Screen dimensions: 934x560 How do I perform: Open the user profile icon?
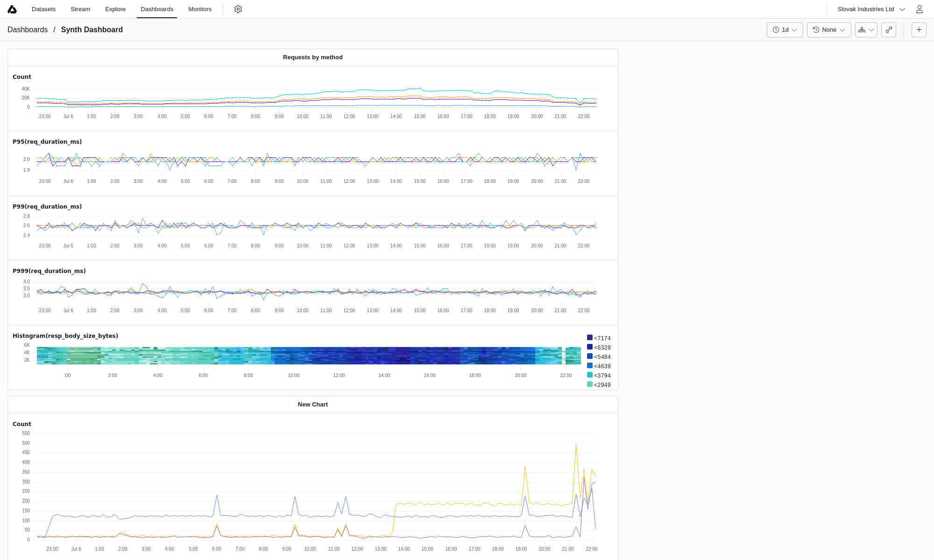[919, 9]
